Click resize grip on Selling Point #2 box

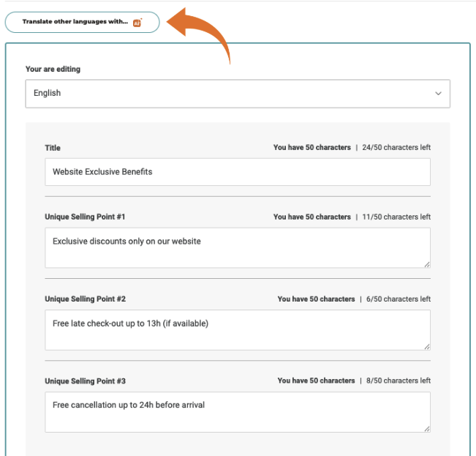(426, 345)
